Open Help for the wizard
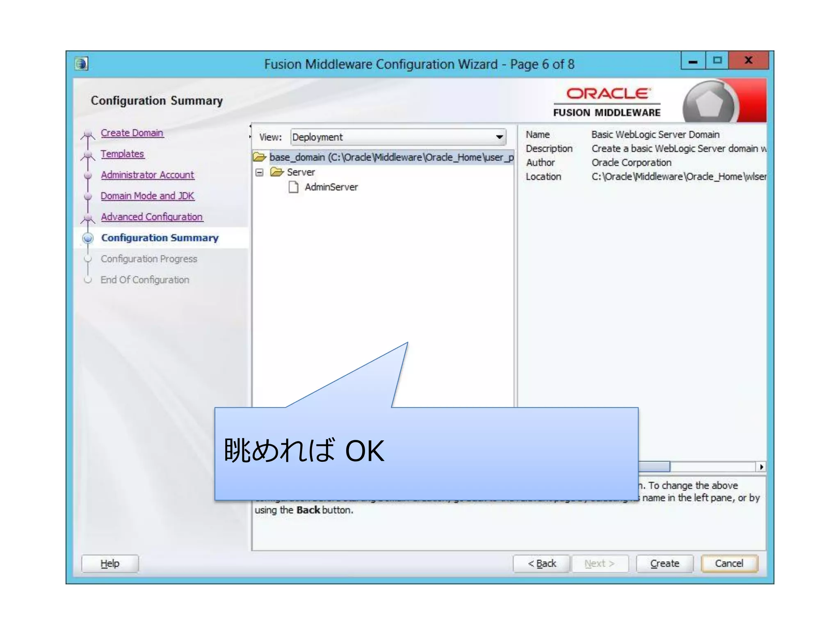The height and width of the screenshot is (630, 840). (110, 564)
